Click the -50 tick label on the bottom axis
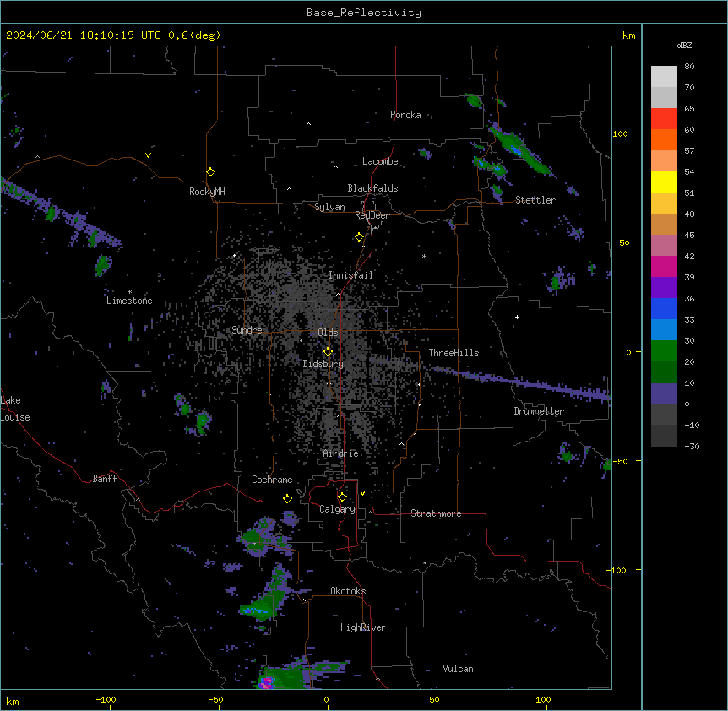 pos(215,699)
